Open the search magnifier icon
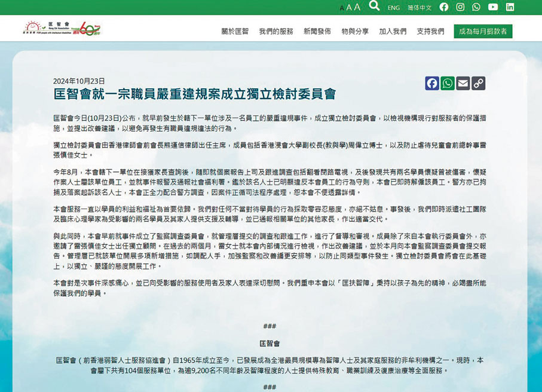This screenshot has height=392, width=542. pos(374,6)
